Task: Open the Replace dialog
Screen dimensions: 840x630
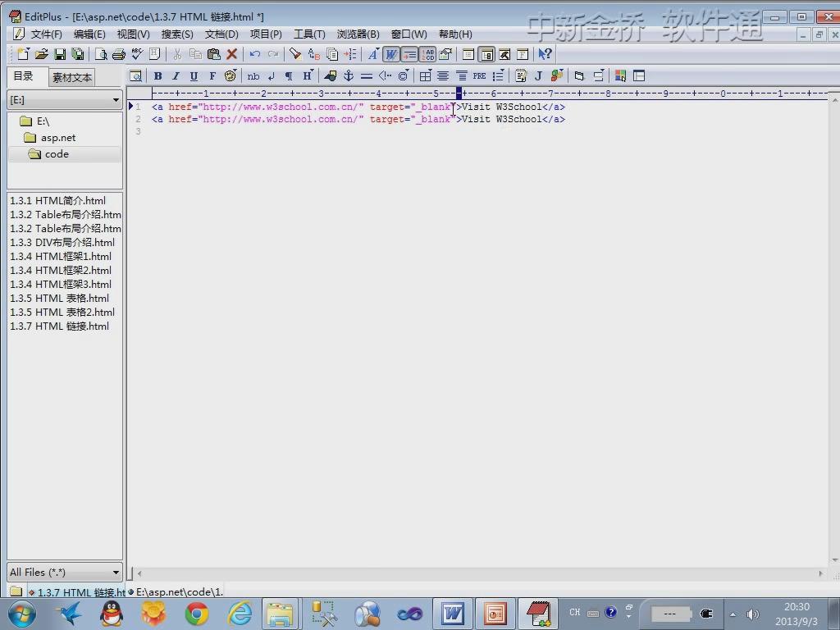Action: [314, 54]
